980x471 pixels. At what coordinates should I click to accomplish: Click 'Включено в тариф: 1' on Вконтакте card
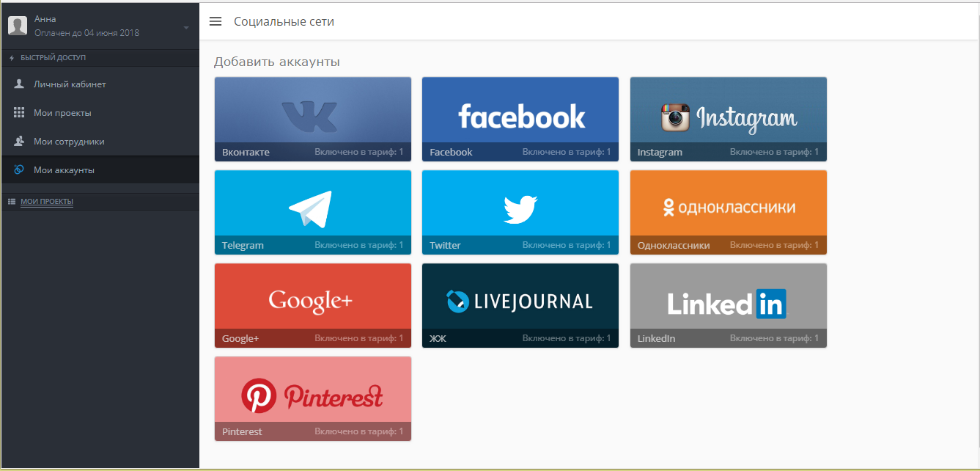tap(359, 152)
